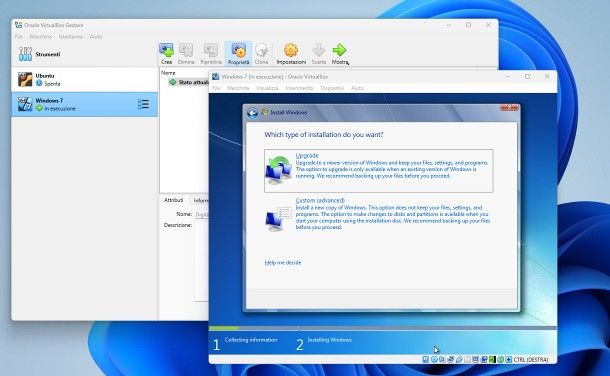Open Aiuto menu in the VM window
This screenshot has width=610, height=376.
pyautogui.click(x=358, y=88)
